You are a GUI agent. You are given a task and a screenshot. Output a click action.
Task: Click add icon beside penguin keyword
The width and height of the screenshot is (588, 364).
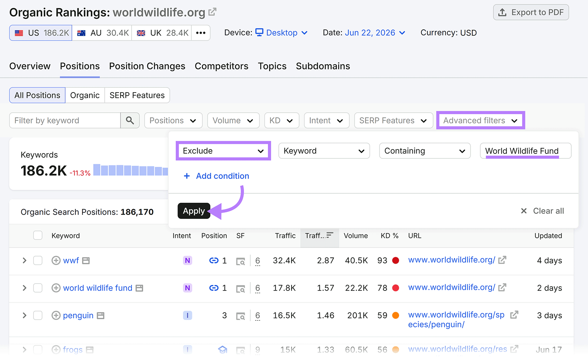[x=56, y=316]
